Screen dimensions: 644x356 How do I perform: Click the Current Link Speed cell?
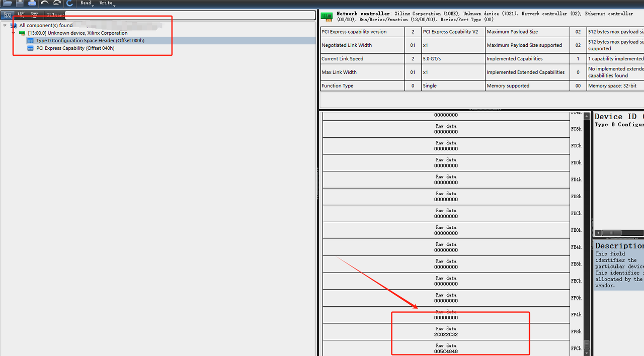(x=362, y=59)
